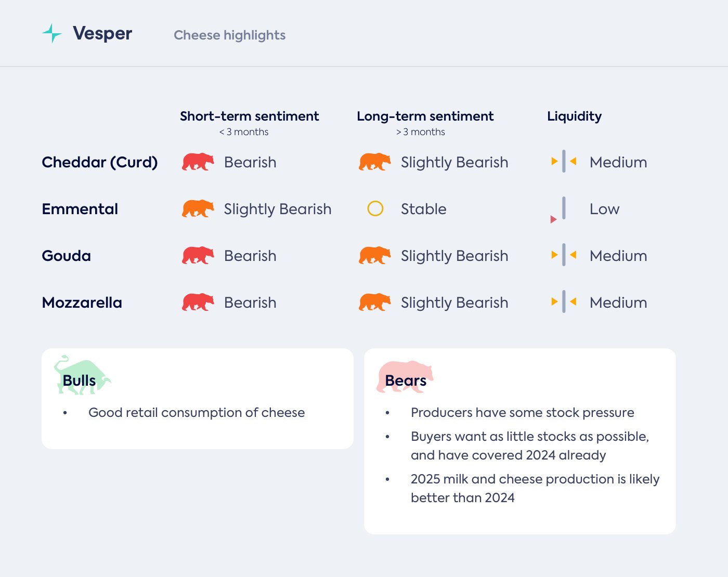Select the Gouda row label

click(x=67, y=256)
